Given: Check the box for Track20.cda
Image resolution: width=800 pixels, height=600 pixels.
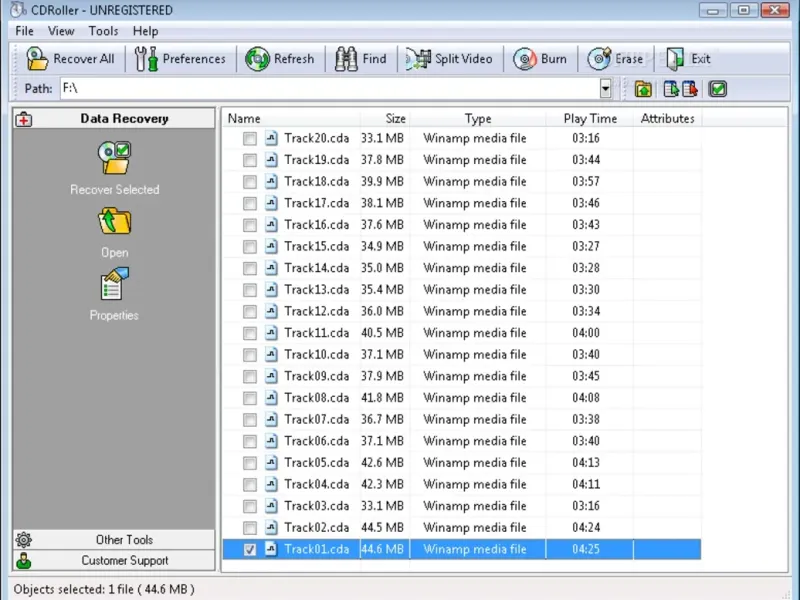Looking at the screenshot, I should (249, 138).
